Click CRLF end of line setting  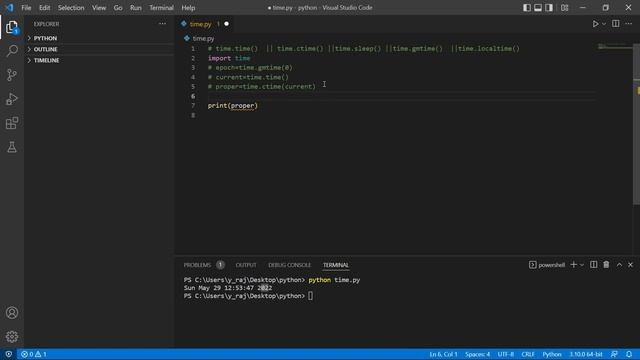tap(528, 354)
